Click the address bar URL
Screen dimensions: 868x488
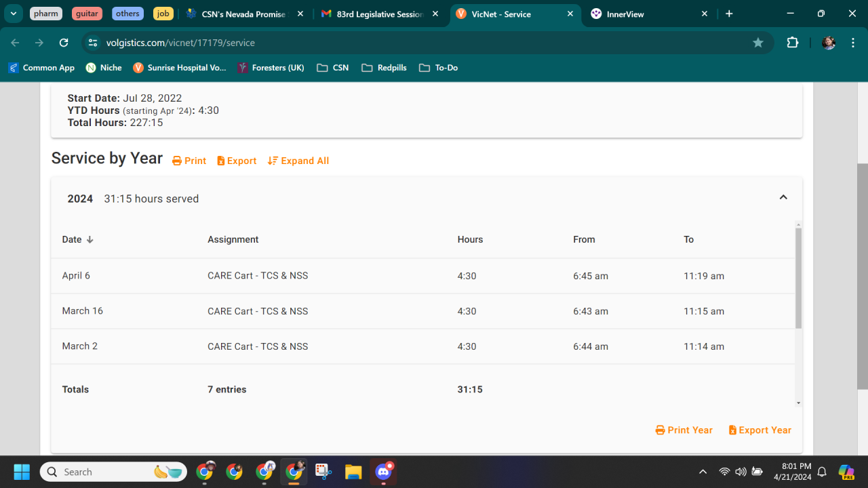coord(180,43)
